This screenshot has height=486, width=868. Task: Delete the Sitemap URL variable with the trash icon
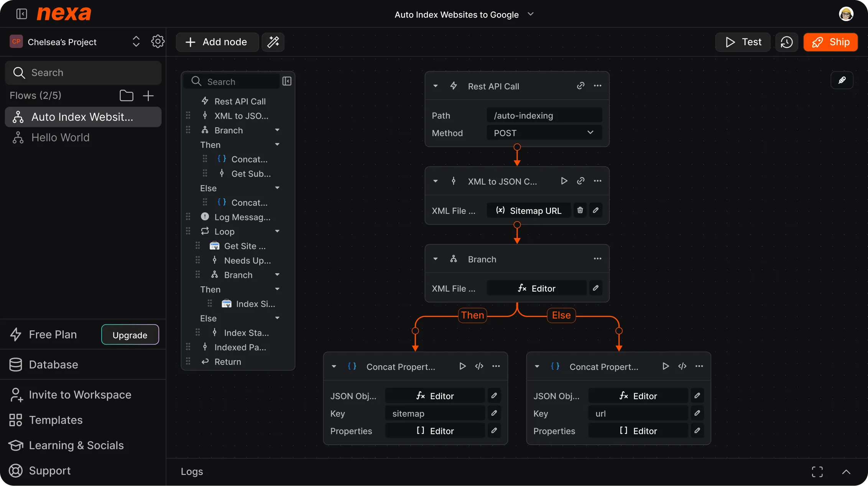click(580, 210)
